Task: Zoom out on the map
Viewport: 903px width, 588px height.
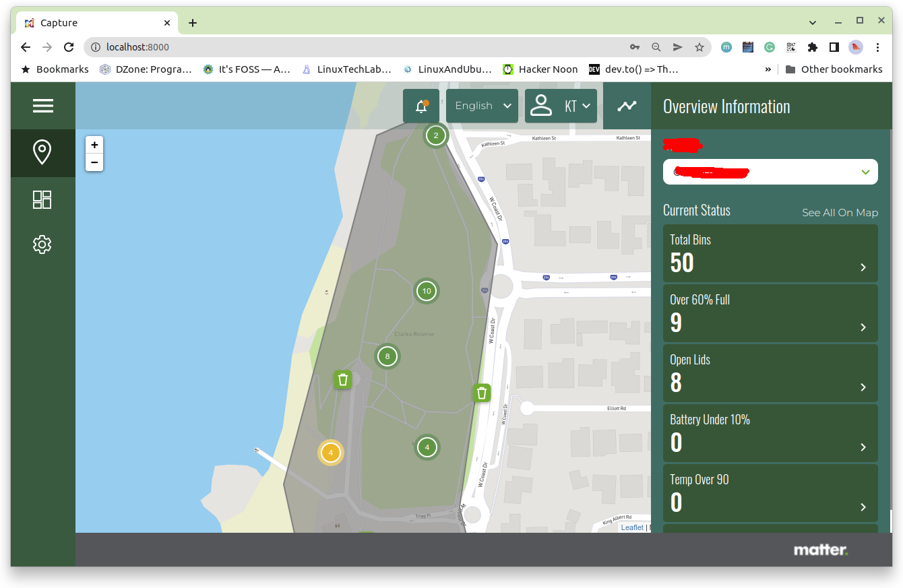Action: tap(94, 162)
